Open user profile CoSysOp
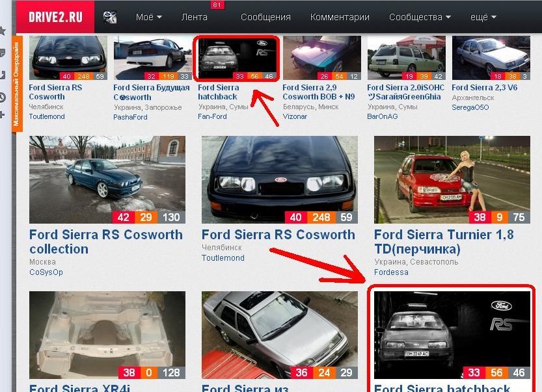 tap(46, 272)
